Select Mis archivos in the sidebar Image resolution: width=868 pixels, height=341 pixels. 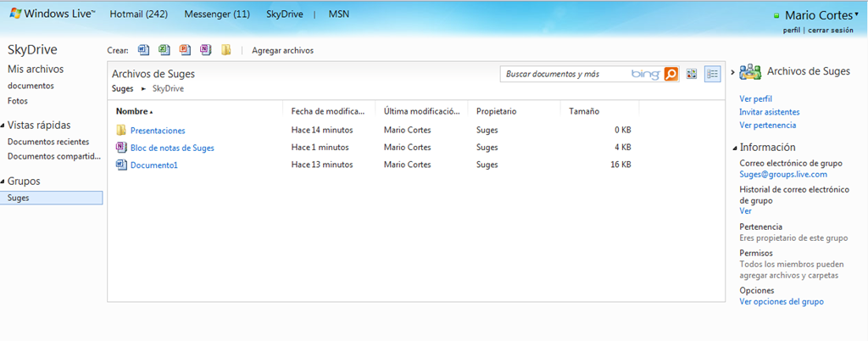[x=36, y=70]
